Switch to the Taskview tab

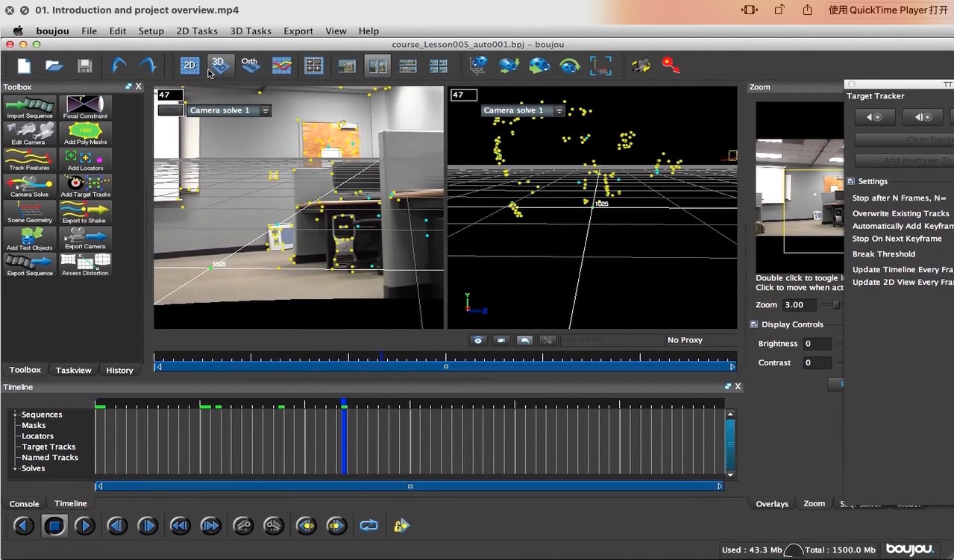point(73,370)
